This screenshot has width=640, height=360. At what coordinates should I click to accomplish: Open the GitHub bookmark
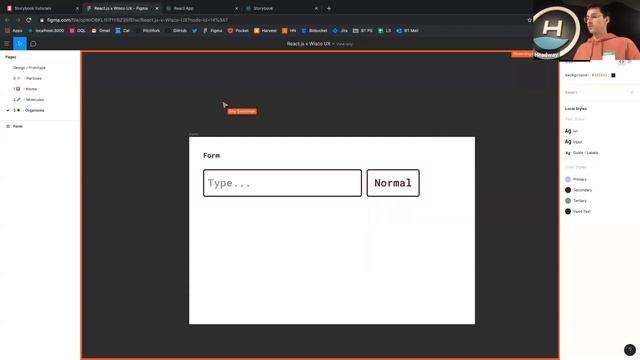[x=176, y=31]
